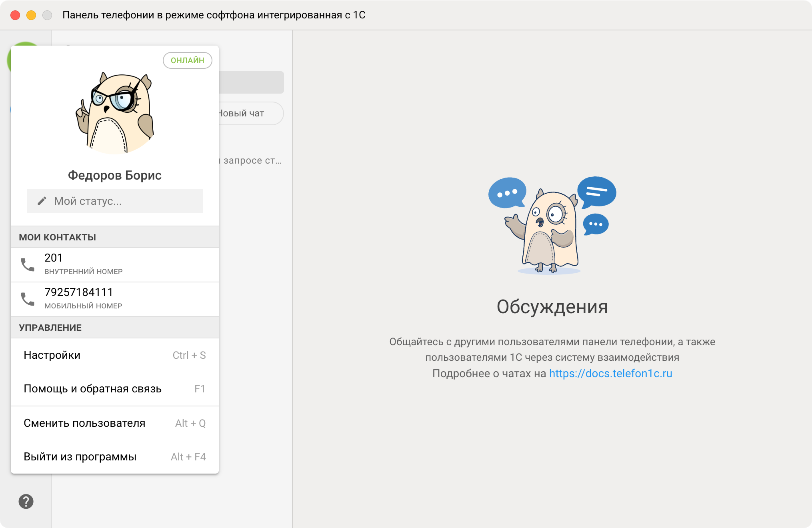Screen dimensions: 812x528
Task: Click the truncated chat row «запросе ст…»
Action: pyautogui.click(x=251, y=160)
